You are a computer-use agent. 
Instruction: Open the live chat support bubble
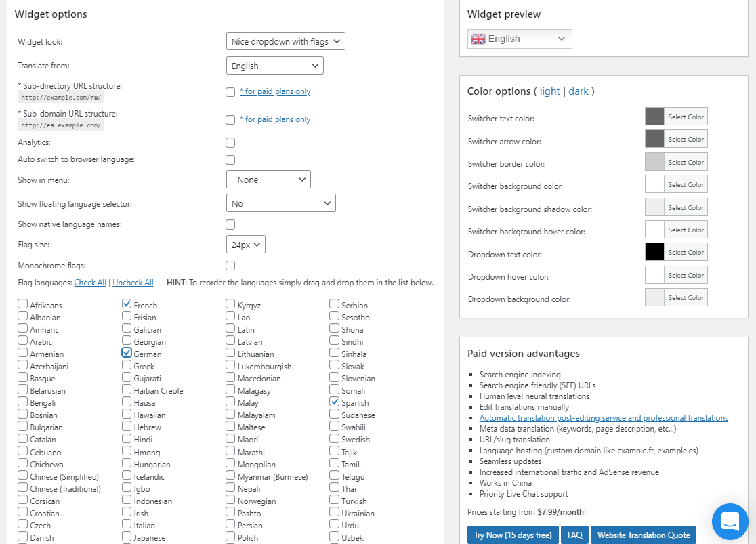[x=730, y=521]
